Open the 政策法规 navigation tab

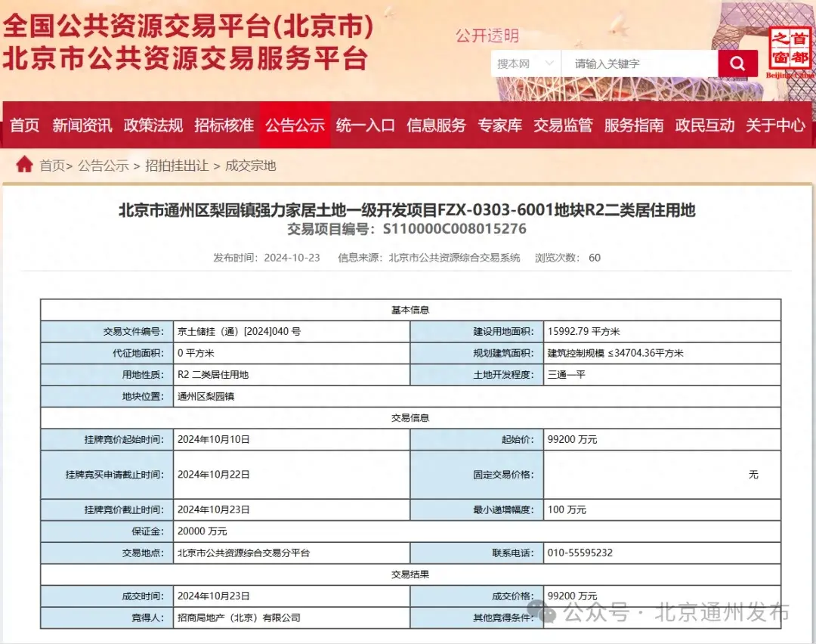click(x=153, y=125)
